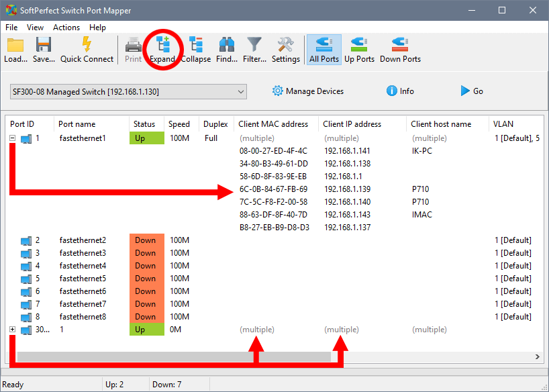Image resolution: width=549 pixels, height=392 pixels.
Task: Select the fastethernet8 port row
Action: tap(275, 317)
